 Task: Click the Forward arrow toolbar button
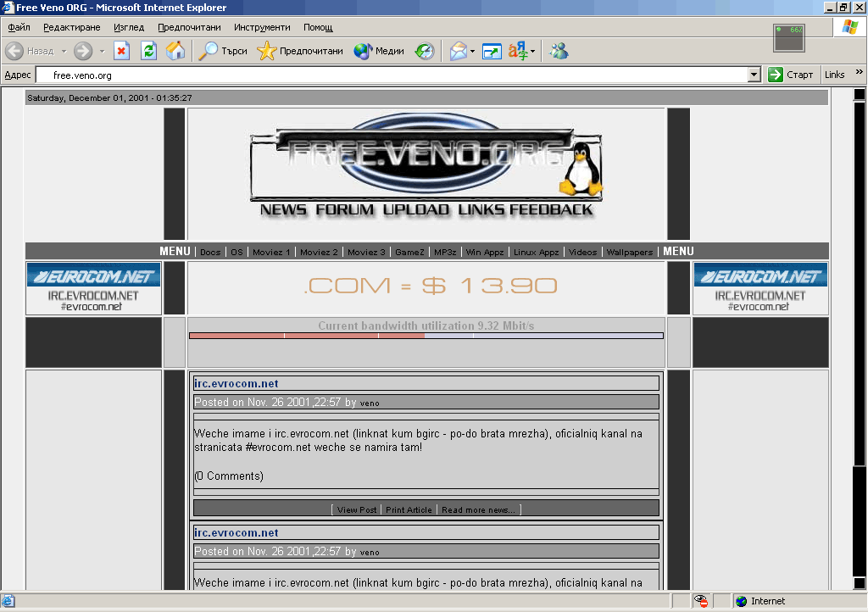tap(83, 51)
